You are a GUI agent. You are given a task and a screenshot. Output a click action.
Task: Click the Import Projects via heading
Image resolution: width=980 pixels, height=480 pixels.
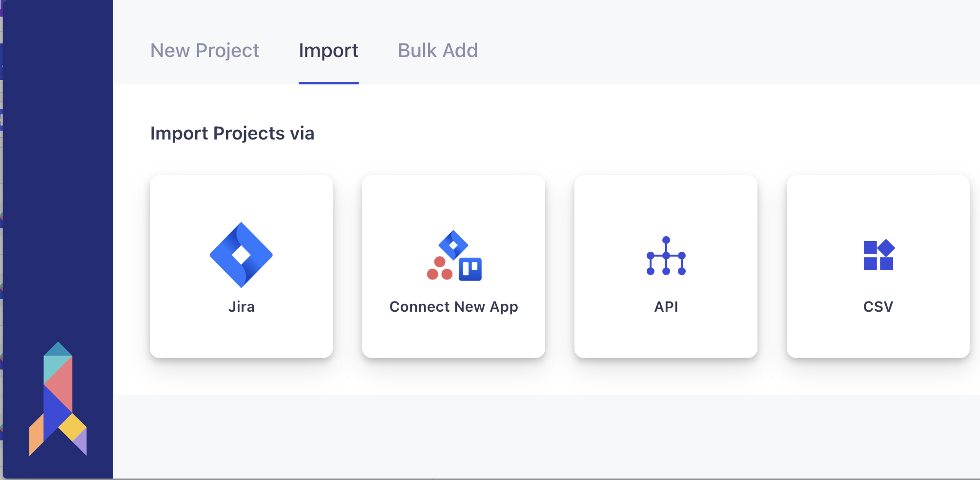tap(232, 133)
